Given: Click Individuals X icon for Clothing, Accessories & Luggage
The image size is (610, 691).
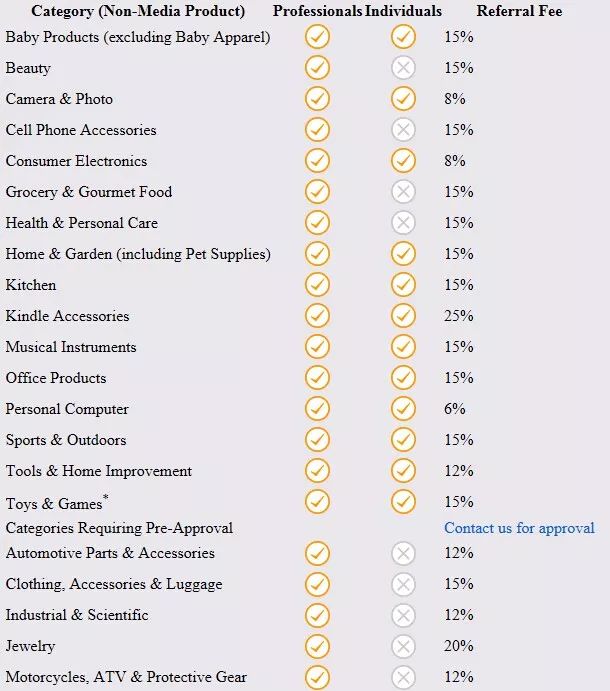Looking at the screenshot, I should click(x=403, y=584).
